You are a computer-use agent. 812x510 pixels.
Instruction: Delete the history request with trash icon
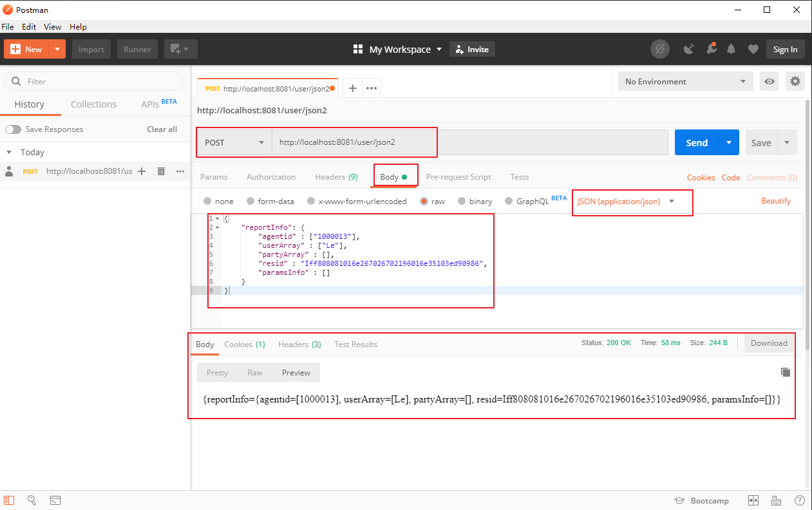(x=161, y=171)
